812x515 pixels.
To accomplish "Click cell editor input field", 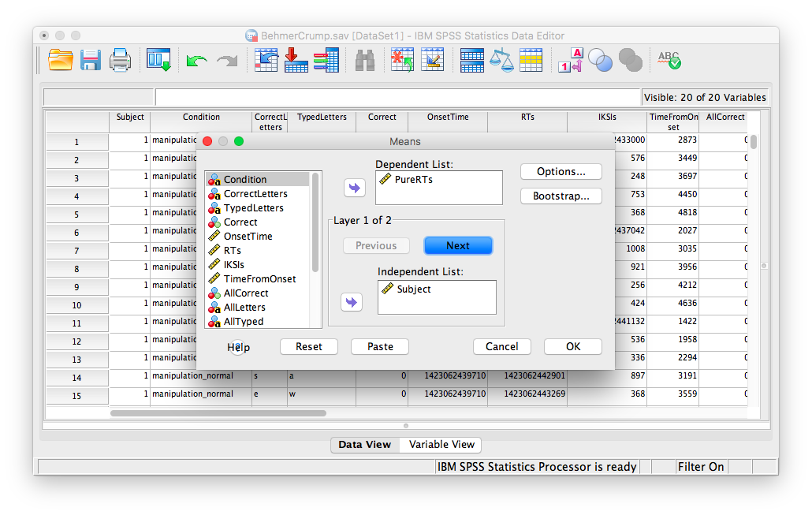I will tap(397, 97).
